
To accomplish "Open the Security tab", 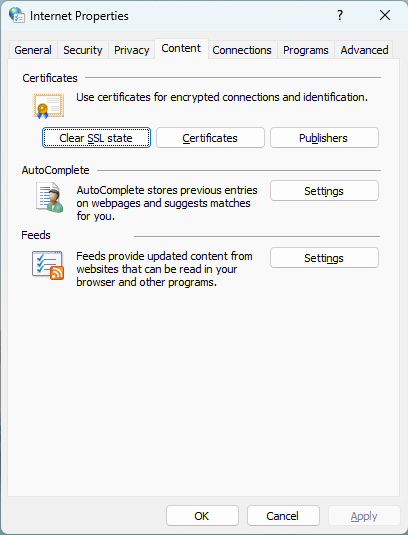I will tap(83, 50).
